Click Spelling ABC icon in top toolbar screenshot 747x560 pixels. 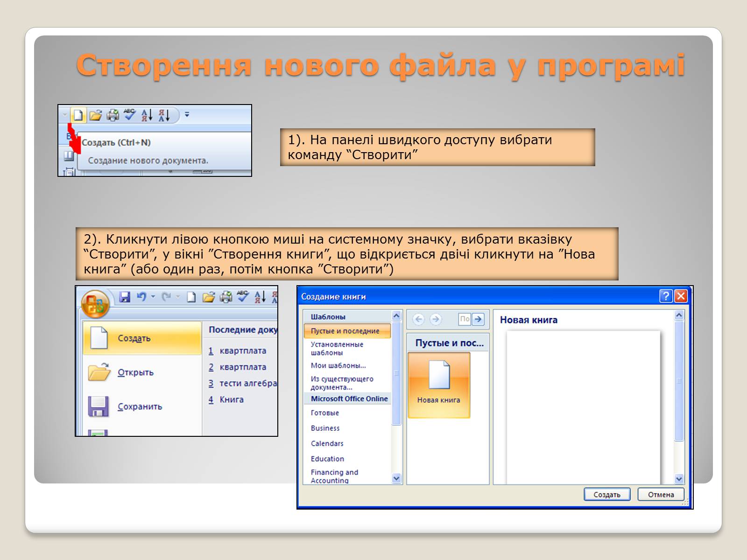click(130, 115)
